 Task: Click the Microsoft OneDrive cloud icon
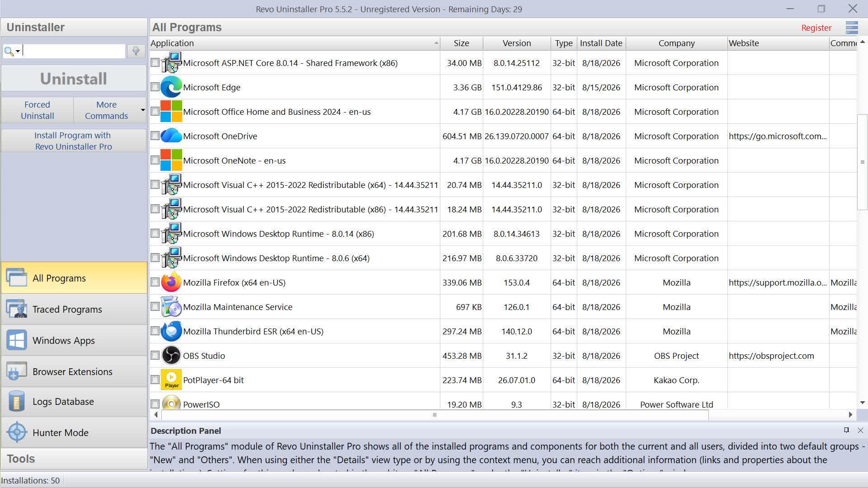coord(171,136)
